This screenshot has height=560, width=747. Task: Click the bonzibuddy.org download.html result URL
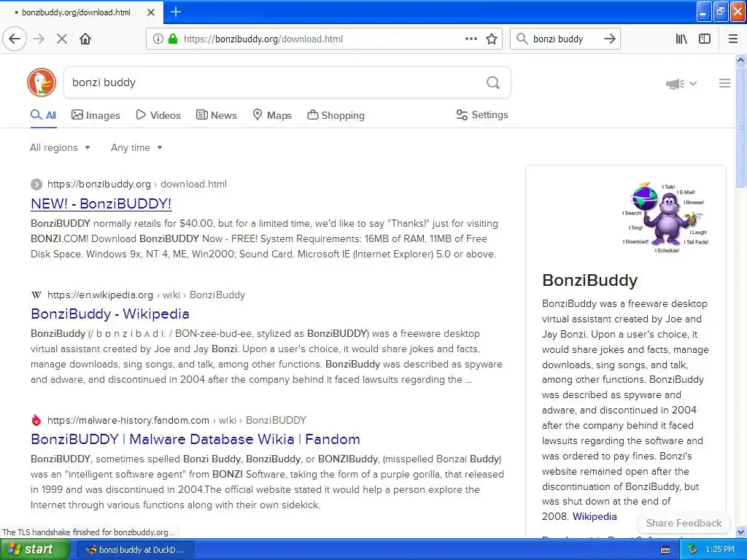(x=136, y=184)
